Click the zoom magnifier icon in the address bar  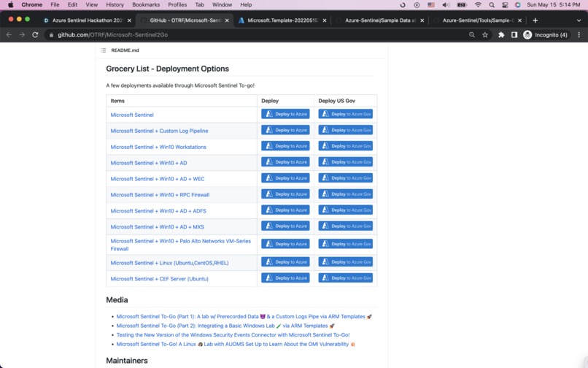pos(472,35)
